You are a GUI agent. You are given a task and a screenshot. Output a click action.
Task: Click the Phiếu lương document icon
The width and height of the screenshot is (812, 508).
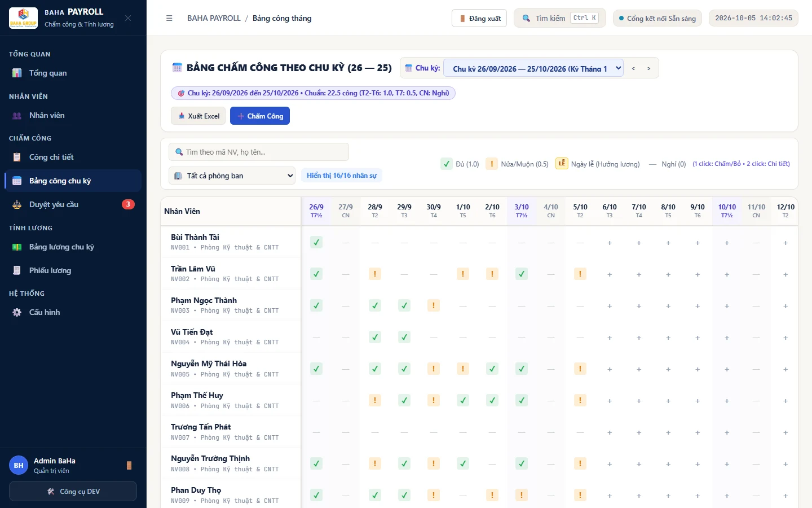click(x=17, y=270)
